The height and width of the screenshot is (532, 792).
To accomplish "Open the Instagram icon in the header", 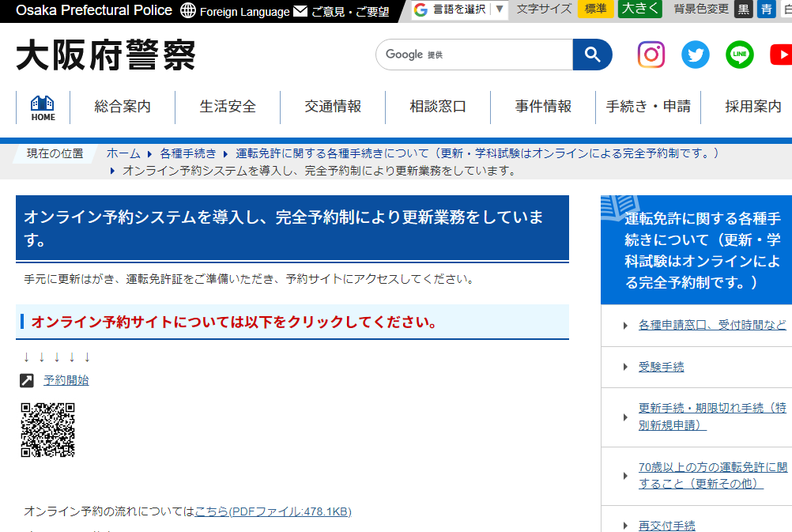I will coord(651,55).
